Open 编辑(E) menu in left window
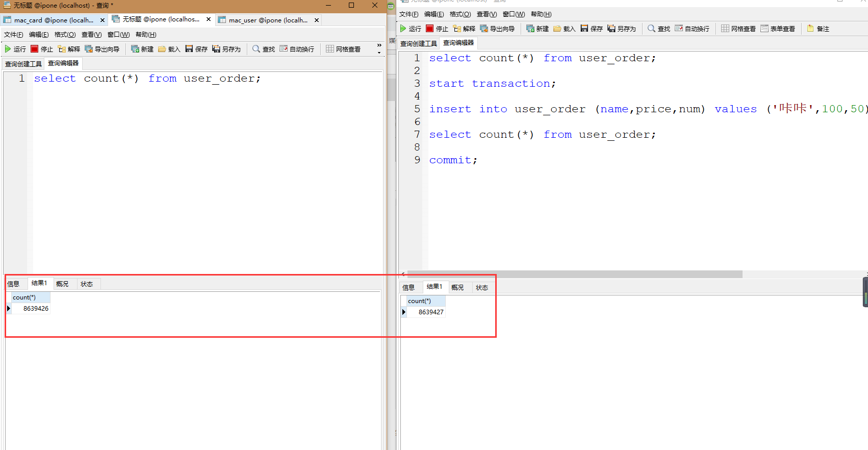868x450 pixels. [x=39, y=35]
